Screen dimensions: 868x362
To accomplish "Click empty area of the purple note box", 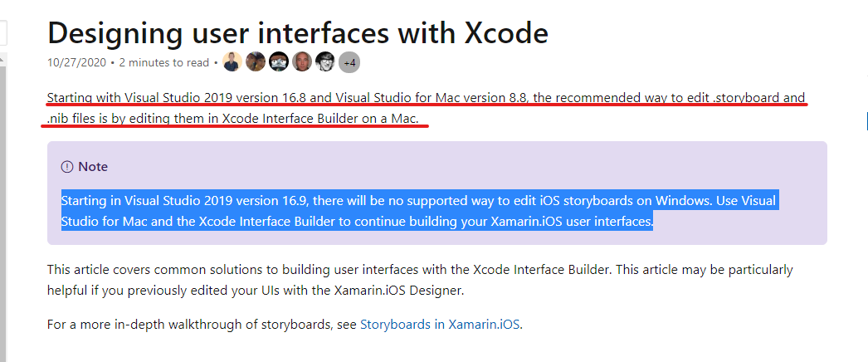I will tap(498, 164).
